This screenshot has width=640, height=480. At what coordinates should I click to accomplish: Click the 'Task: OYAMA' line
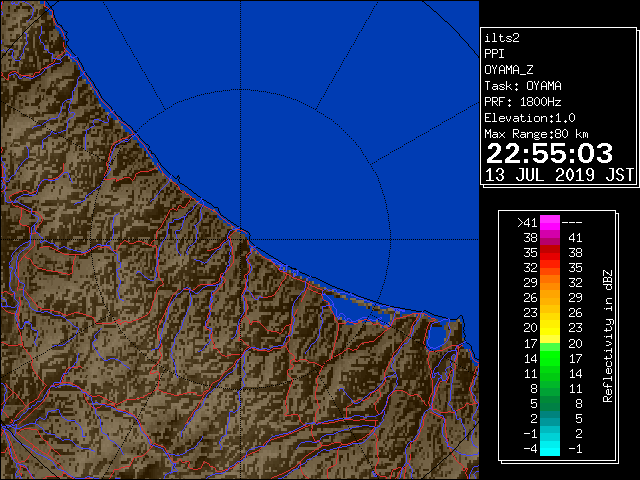click(523, 86)
